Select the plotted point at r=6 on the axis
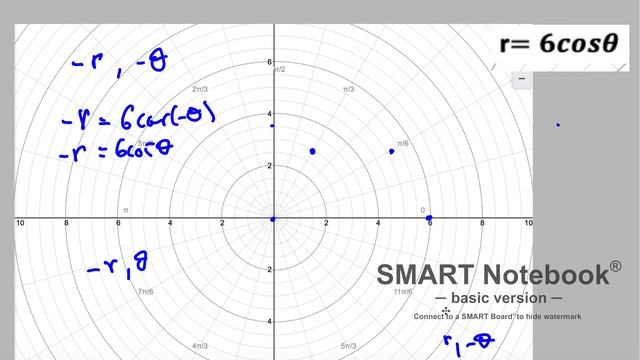 click(429, 218)
